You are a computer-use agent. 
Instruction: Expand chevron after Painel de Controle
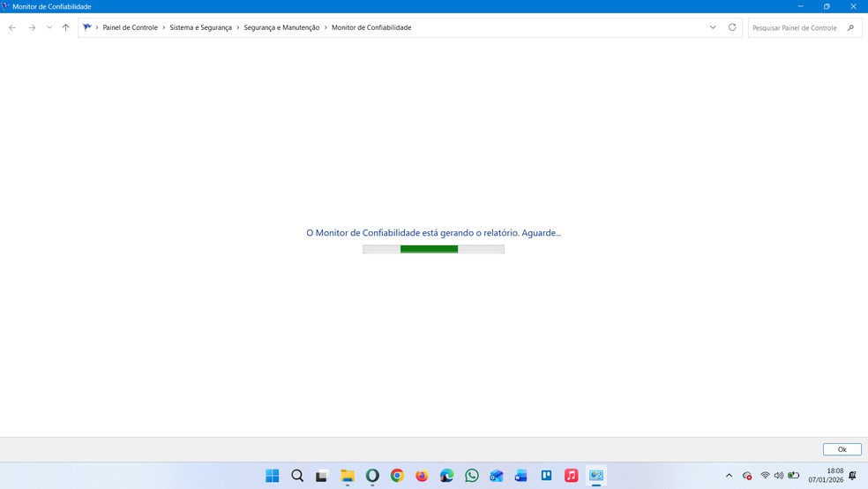click(x=164, y=27)
